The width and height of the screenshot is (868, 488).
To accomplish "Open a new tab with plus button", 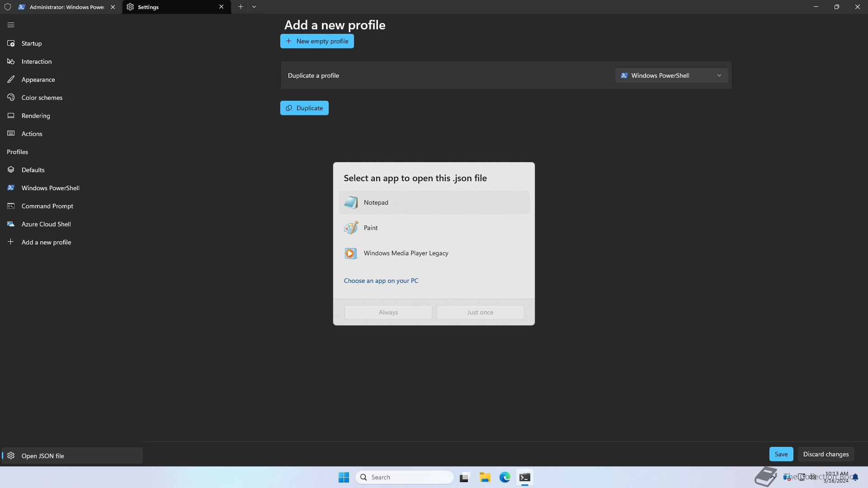I will 241,7.
